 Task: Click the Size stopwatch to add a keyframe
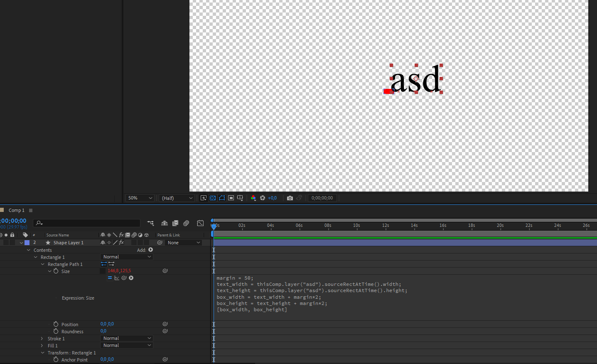tap(56, 271)
